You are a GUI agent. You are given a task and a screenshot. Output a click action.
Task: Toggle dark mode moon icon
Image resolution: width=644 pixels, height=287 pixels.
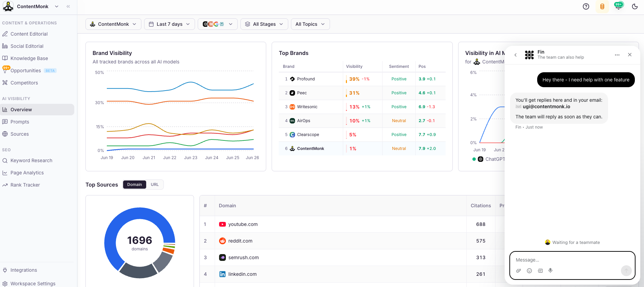(x=635, y=6)
